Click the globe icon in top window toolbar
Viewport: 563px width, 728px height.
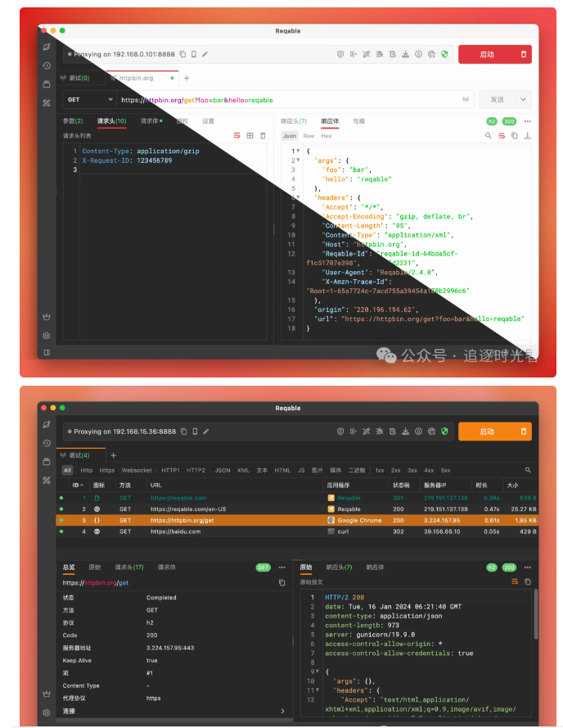[431, 54]
